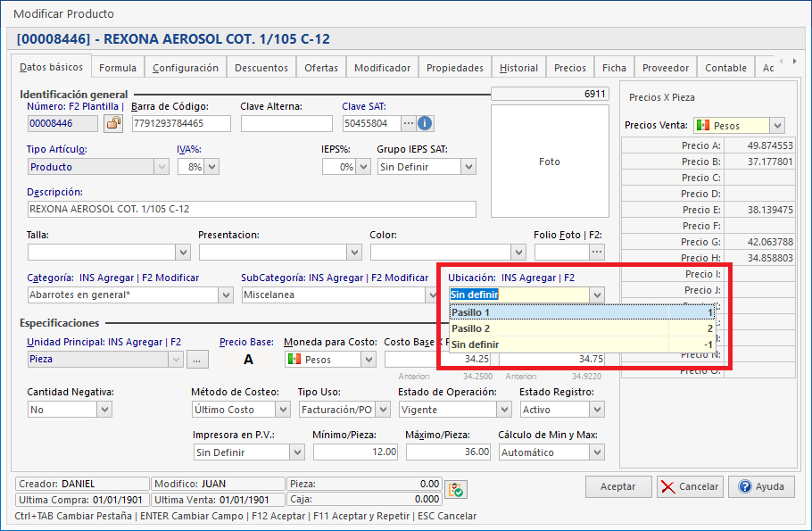This screenshot has height=531, width=812.
Task: Click the Folio Foto ellipsis browse button
Action: (x=597, y=253)
